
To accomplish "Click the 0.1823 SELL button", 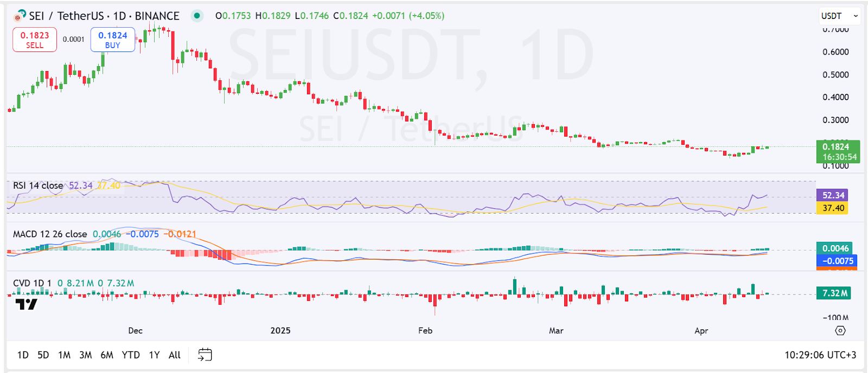I will coord(35,40).
